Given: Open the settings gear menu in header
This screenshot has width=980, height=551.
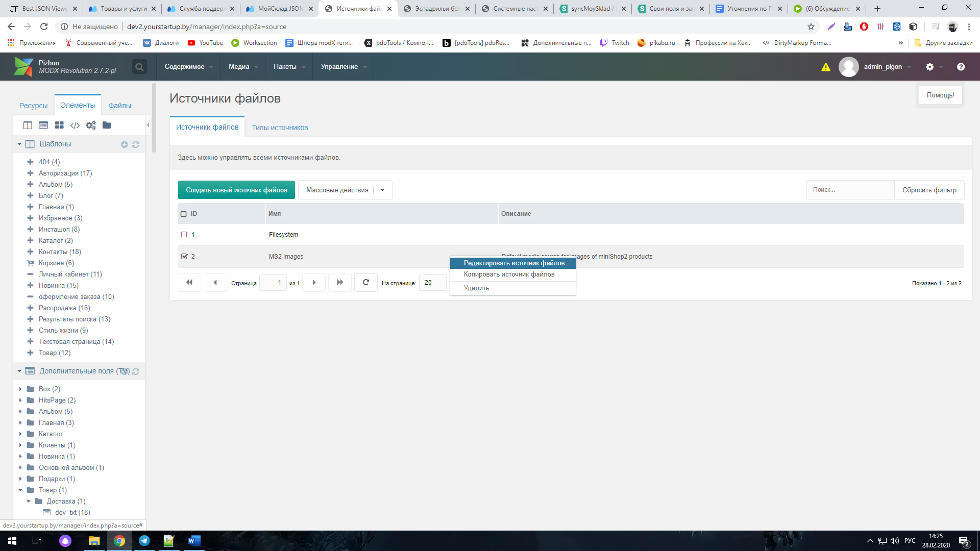Looking at the screenshot, I should point(929,67).
